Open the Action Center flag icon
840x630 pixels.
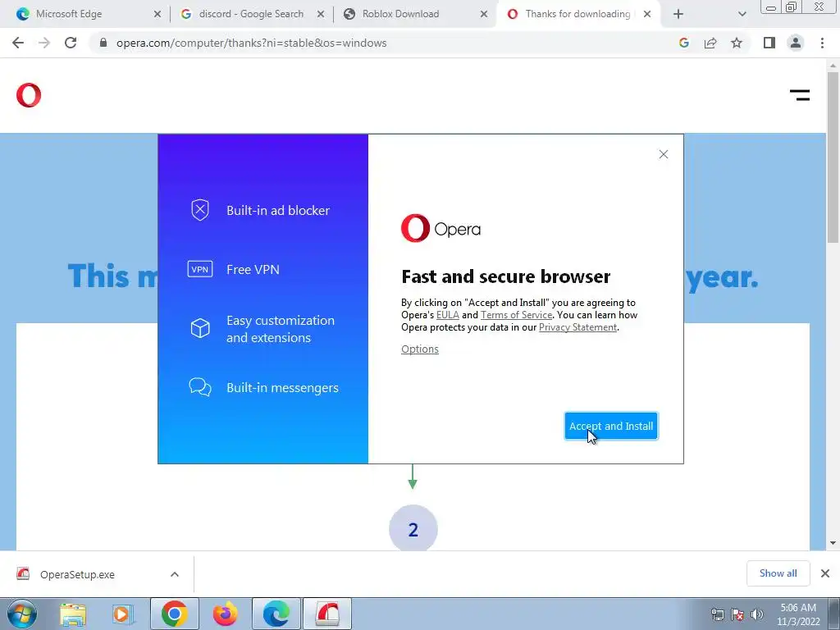737,614
